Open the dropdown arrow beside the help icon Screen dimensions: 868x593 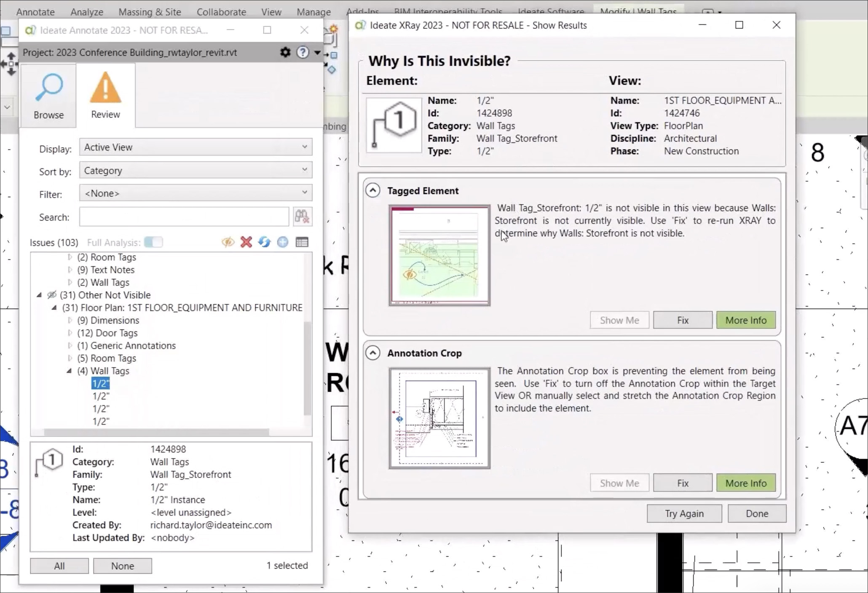tap(317, 53)
